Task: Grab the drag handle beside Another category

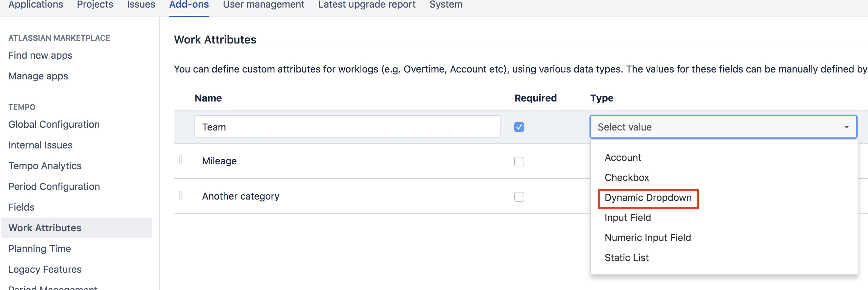Action: click(181, 196)
